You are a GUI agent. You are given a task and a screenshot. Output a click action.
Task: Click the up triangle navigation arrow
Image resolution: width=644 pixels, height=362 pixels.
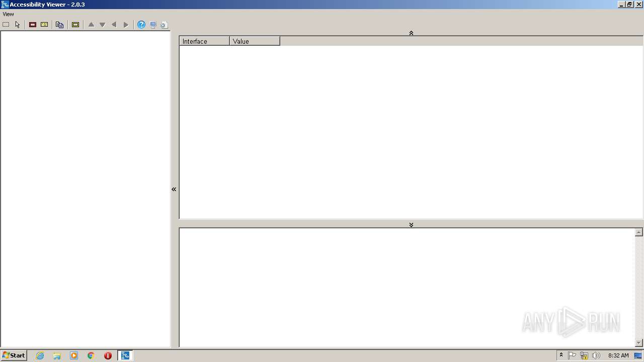click(91, 25)
